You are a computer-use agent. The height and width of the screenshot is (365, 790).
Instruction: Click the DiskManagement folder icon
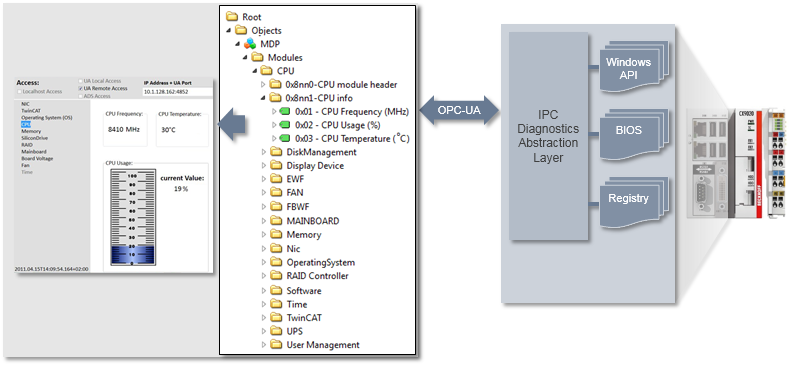[x=276, y=151]
